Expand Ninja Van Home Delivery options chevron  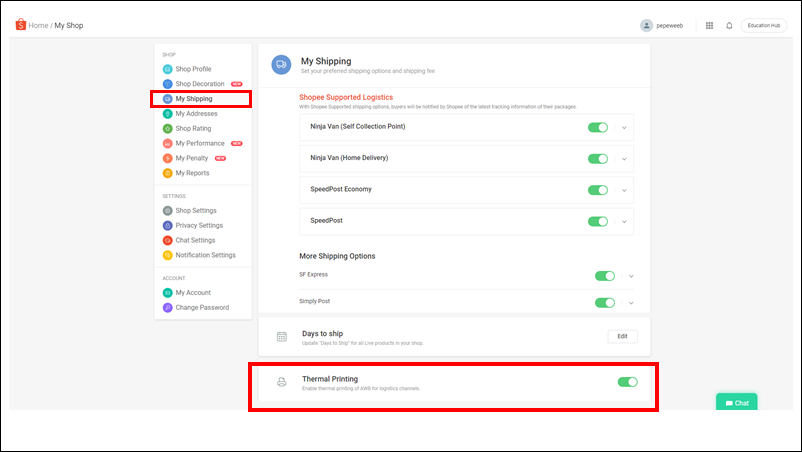coord(625,159)
